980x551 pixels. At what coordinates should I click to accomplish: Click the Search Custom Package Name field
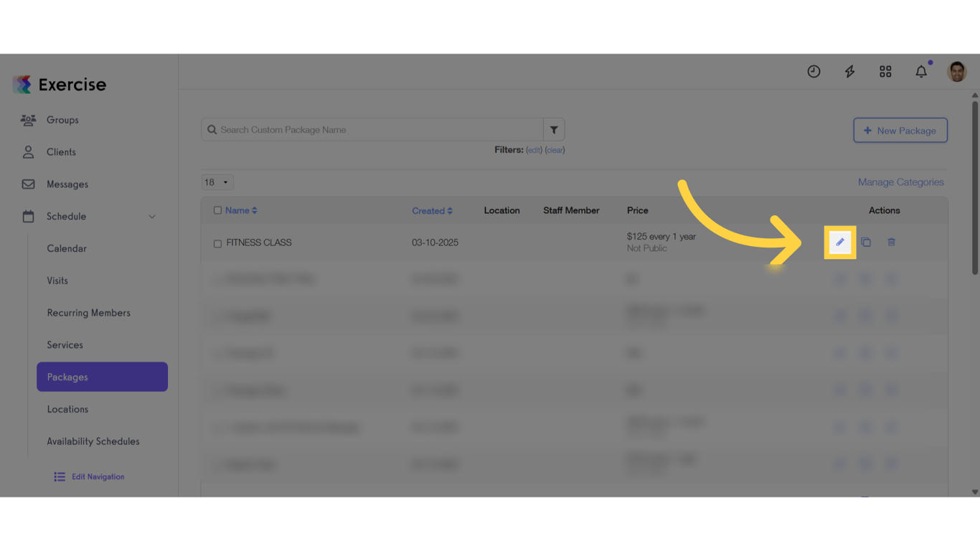(372, 130)
